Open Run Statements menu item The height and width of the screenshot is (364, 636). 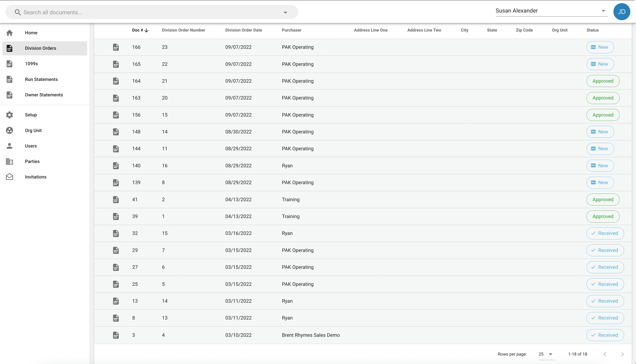(45, 79)
